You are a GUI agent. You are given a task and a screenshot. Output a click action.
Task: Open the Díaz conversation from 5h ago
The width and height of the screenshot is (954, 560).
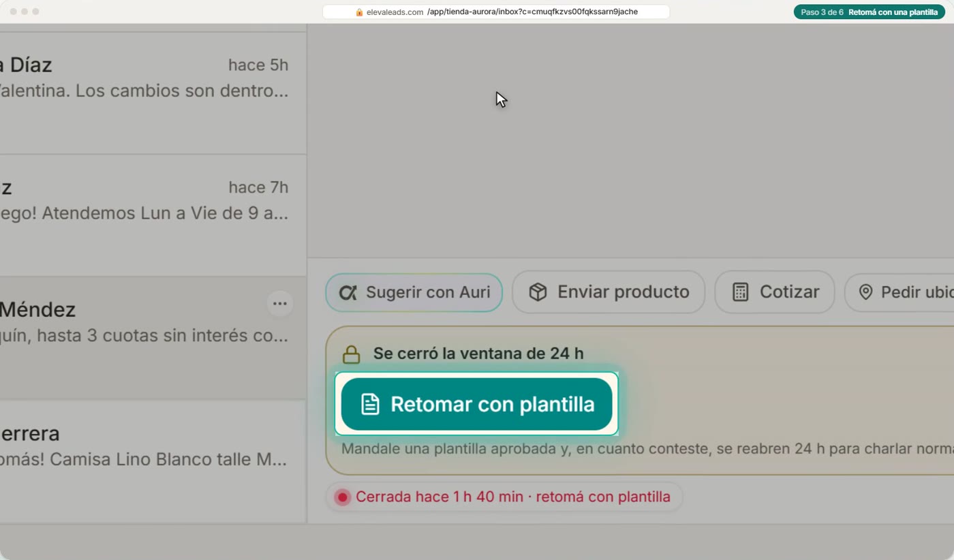pyautogui.click(x=153, y=93)
